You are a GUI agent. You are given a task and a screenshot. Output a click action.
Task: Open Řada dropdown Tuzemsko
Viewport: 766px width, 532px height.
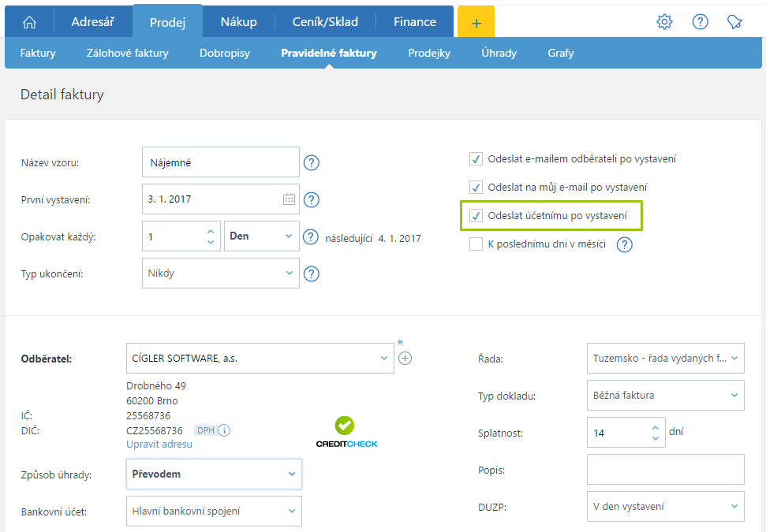tap(665, 359)
